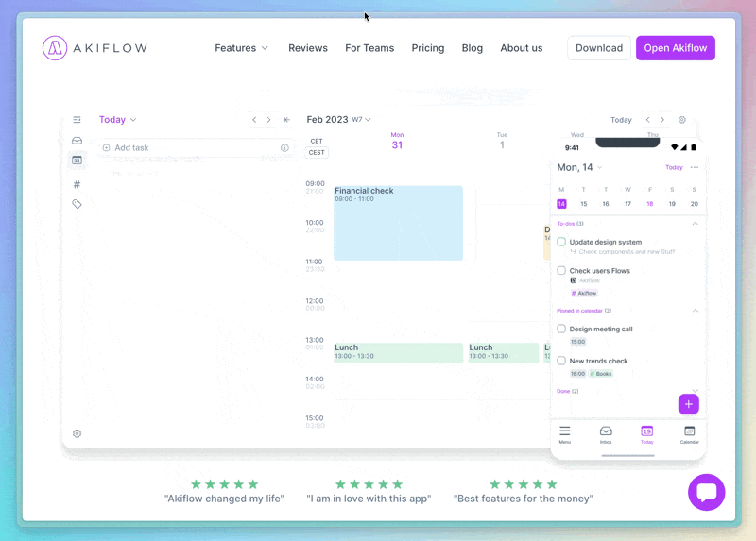Open the three-dot menu in phone view
Image resolution: width=756 pixels, height=541 pixels.
click(695, 167)
